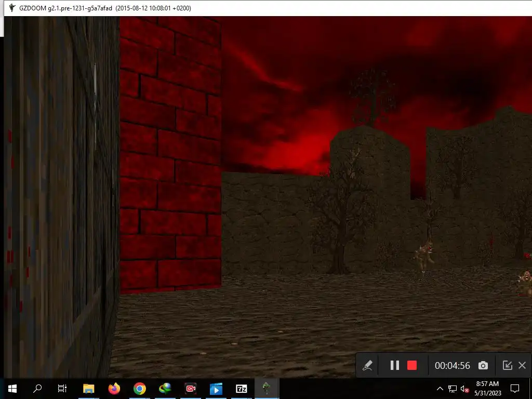Open Task View on the taskbar

pos(62,389)
